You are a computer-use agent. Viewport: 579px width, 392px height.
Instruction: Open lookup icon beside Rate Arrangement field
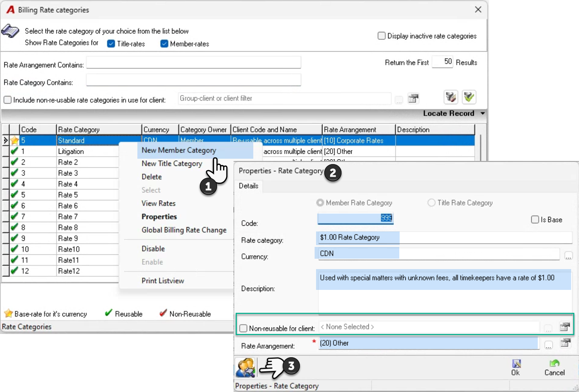565,343
